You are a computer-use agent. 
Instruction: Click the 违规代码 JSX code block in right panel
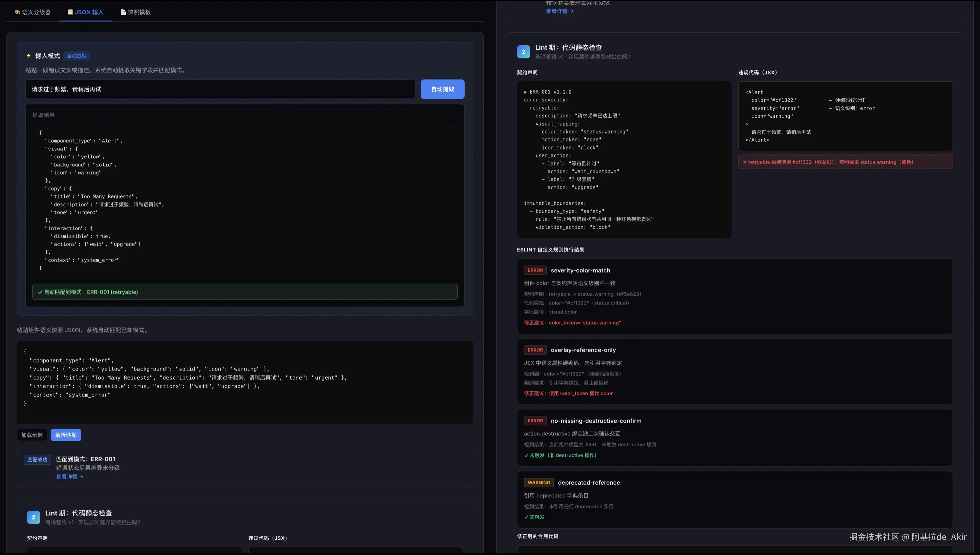coord(845,116)
